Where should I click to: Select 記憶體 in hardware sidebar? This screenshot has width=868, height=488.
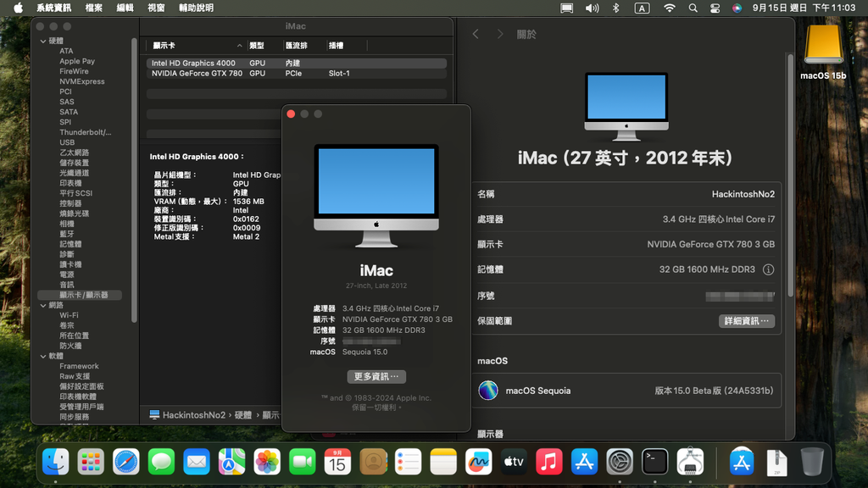click(71, 244)
